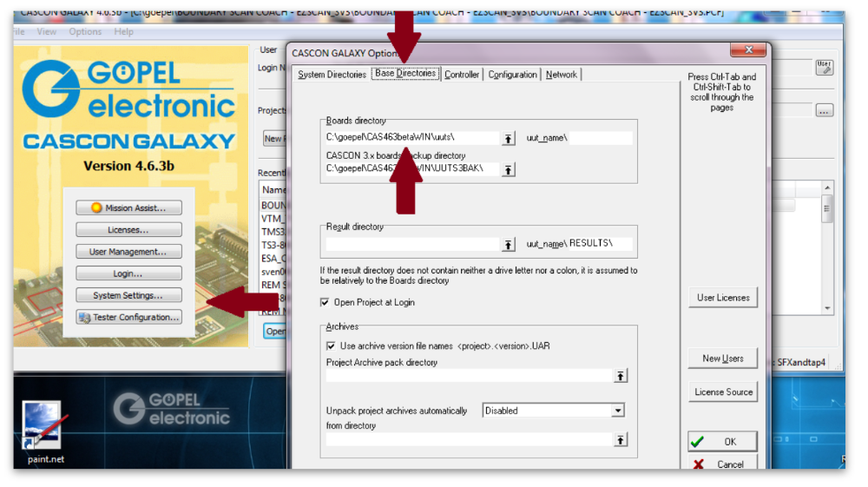868x487 pixels.
Task: Switch to the Network tab
Action: [562, 74]
